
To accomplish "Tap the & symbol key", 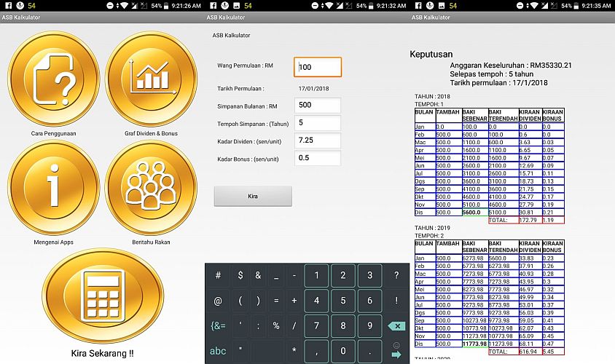I will click(258, 275).
